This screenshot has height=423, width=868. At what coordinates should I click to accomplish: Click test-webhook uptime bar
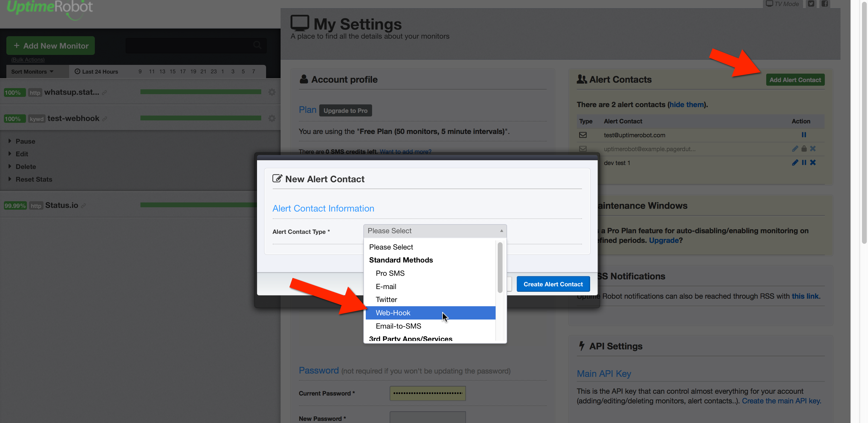pyautogui.click(x=201, y=118)
